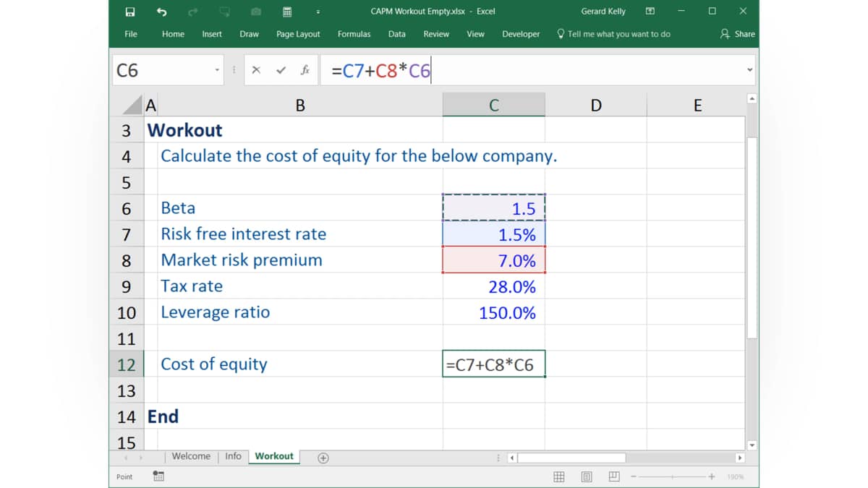Cancel the formula entry with the X
The image size is (868, 488).
click(x=256, y=70)
